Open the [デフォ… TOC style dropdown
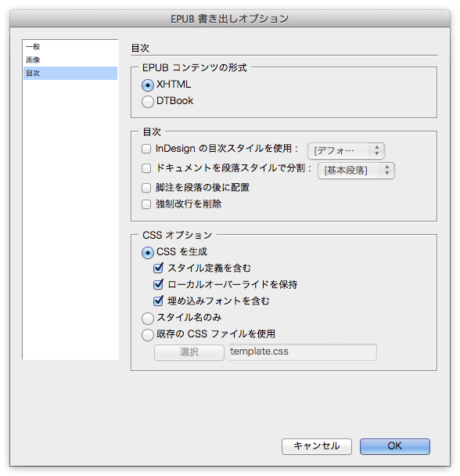 click(x=346, y=150)
